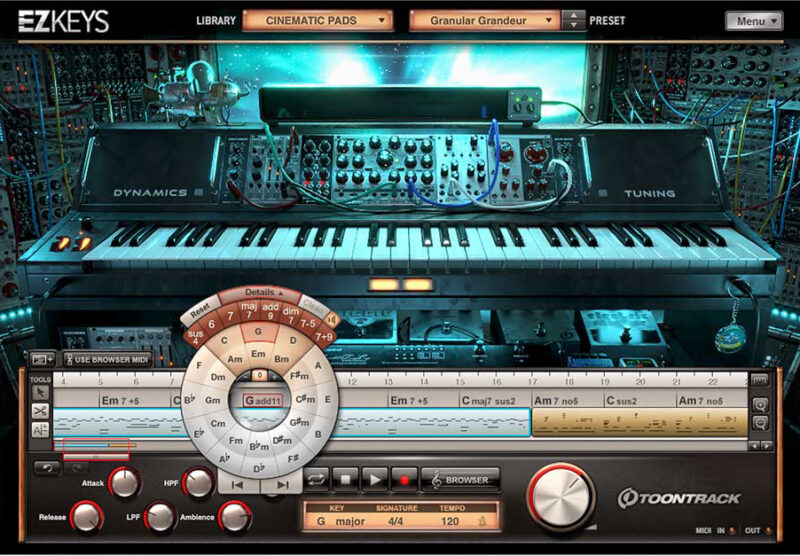The height and width of the screenshot is (556, 800).
Task: Choose the F#m chord on the wheel
Action: pos(299,376)
